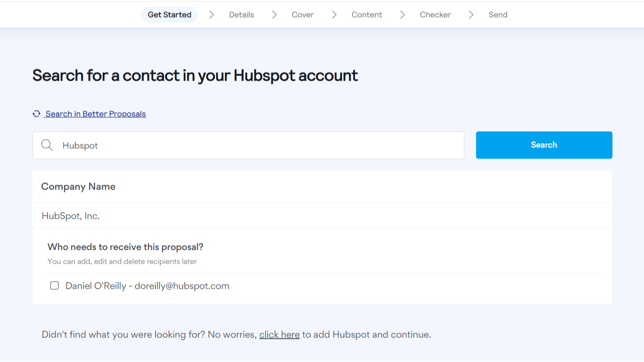Follow the Search in Better Proposals link

point(96,114)
